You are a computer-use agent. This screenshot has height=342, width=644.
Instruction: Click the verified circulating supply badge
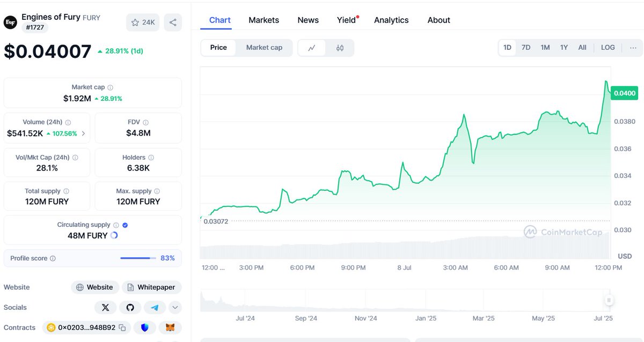coord(125,225)
